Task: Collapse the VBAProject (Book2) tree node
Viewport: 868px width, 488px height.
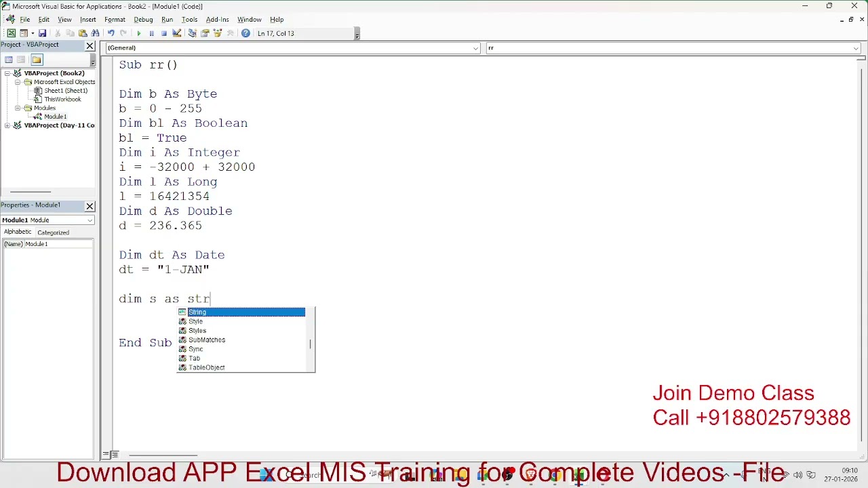Action: point(7,73)
